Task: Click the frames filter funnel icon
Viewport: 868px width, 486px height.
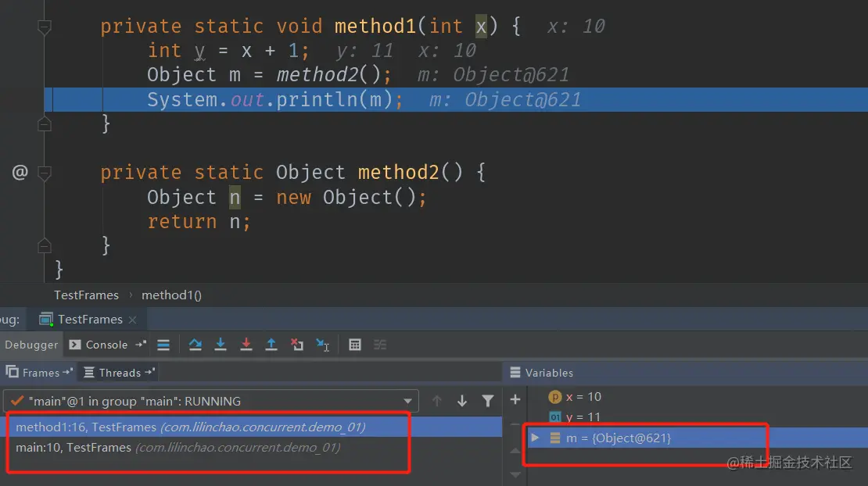Action: [488, 401]
